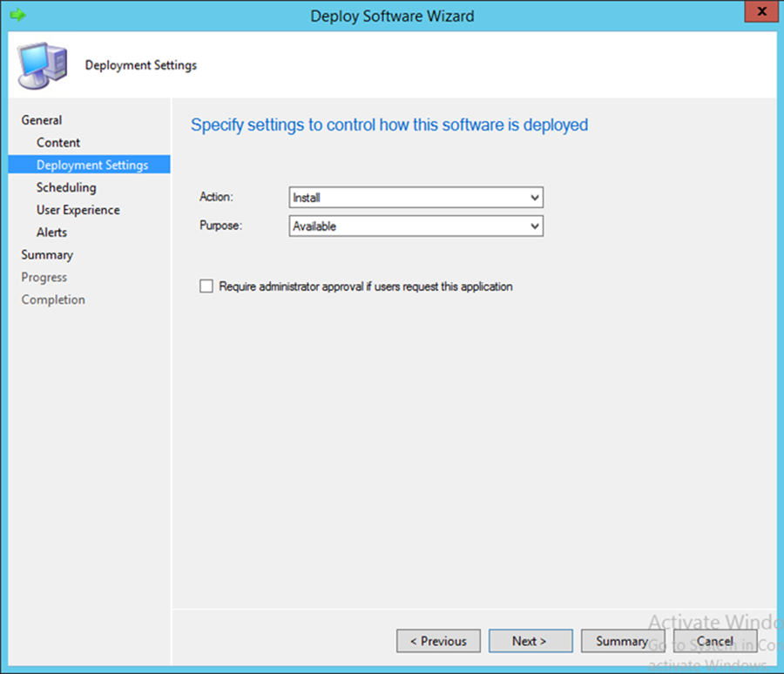Select the Progress step in sidebar
Viewport: 784px width, 674px height.
tap(44, 278)
